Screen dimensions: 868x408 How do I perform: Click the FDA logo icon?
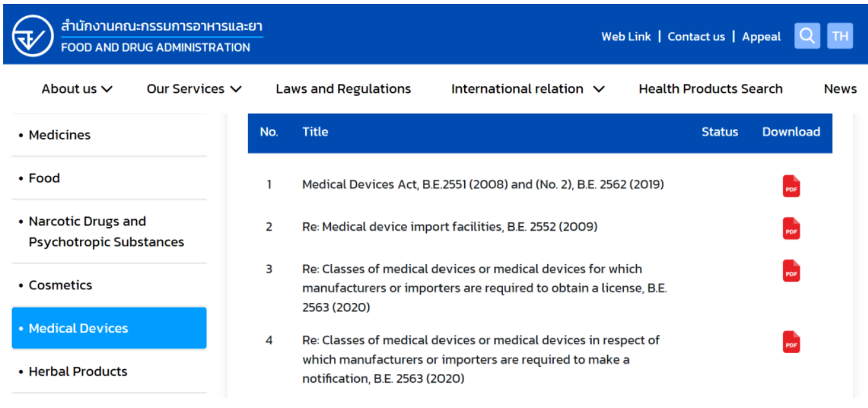click(32, 36)
